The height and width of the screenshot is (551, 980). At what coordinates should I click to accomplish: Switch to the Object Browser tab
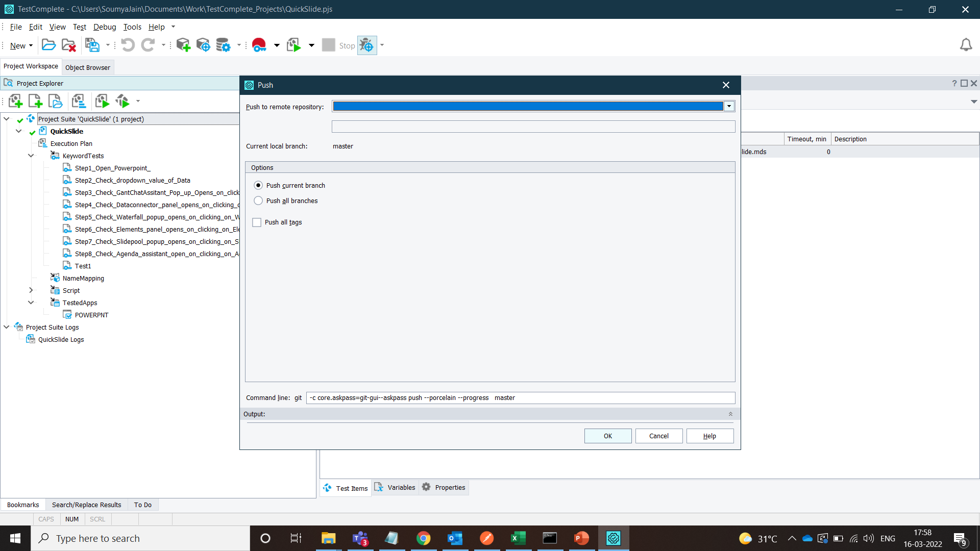87,67
